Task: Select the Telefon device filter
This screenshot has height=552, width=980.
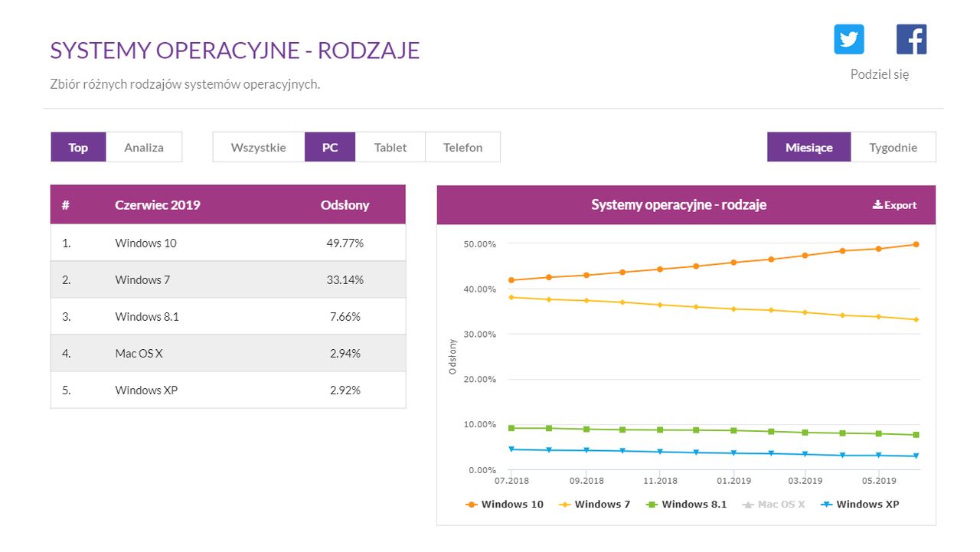Action: point(462,147)
